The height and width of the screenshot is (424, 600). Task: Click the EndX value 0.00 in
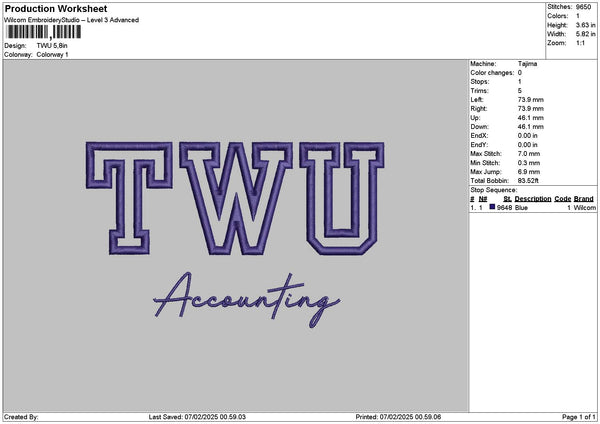(528, 136)
